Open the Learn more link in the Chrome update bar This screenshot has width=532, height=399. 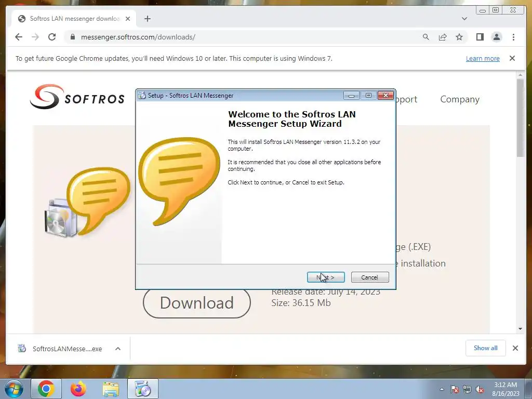click(x=483, y=58)
